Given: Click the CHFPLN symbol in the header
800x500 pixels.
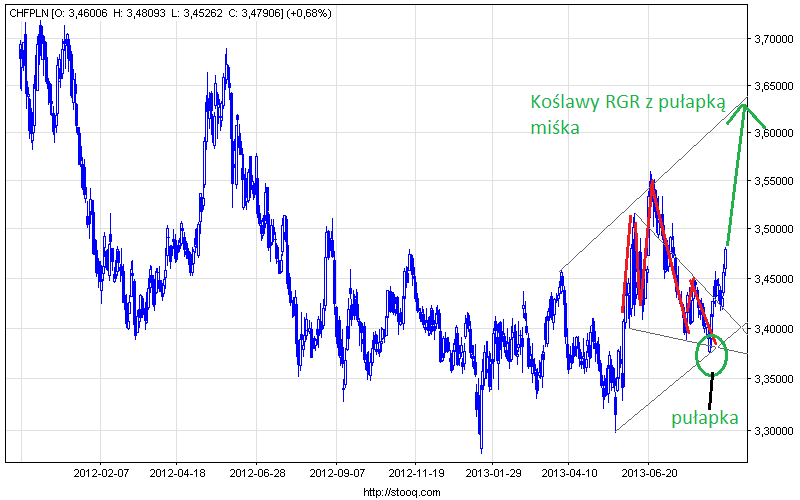Looking at the screenshot, I should coord(30,14).
